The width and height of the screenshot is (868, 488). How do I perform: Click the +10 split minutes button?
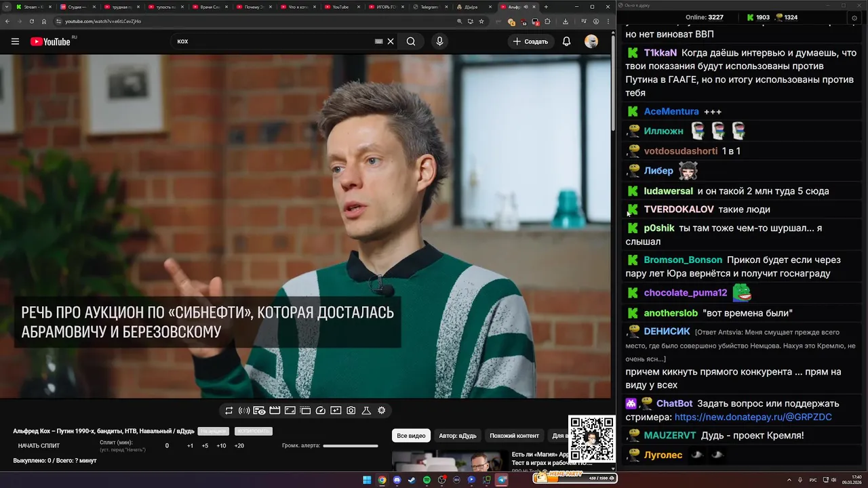point(221,445)
